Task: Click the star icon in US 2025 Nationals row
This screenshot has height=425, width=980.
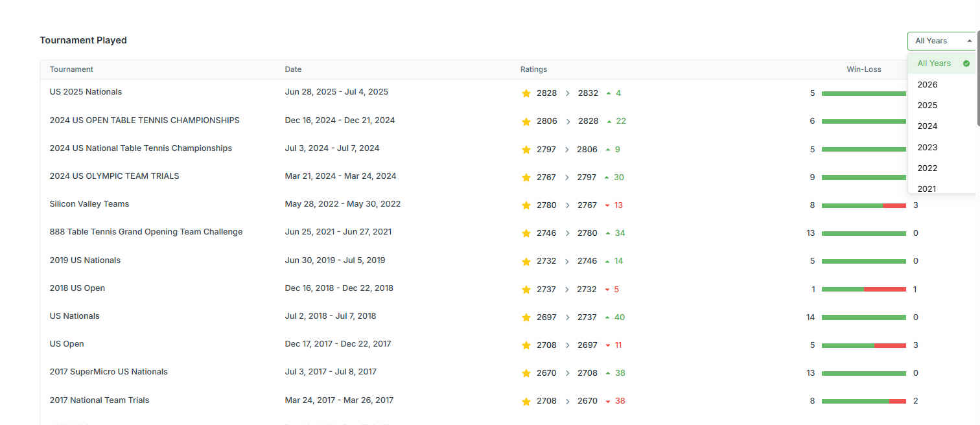Action: coord(526,93)
